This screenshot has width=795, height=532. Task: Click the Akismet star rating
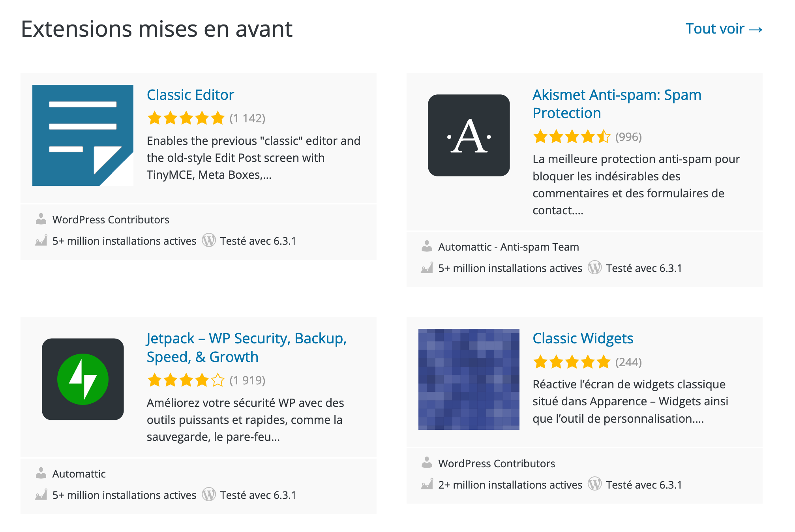pos(572,137)
